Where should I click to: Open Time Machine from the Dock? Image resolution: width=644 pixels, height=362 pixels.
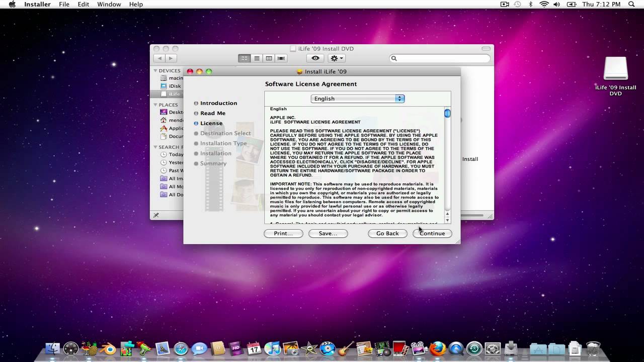click(x=474, y=348)
